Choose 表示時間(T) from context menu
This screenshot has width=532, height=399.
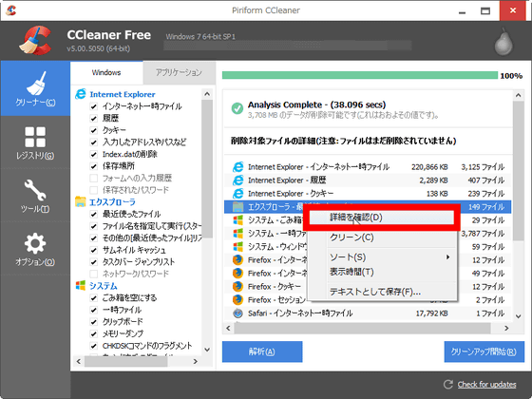[x=382, y=272]
